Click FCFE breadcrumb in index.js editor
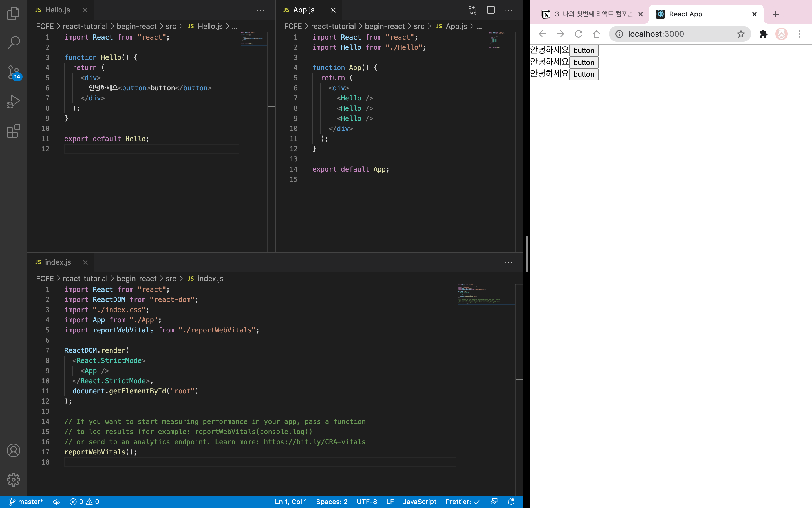 45,279
